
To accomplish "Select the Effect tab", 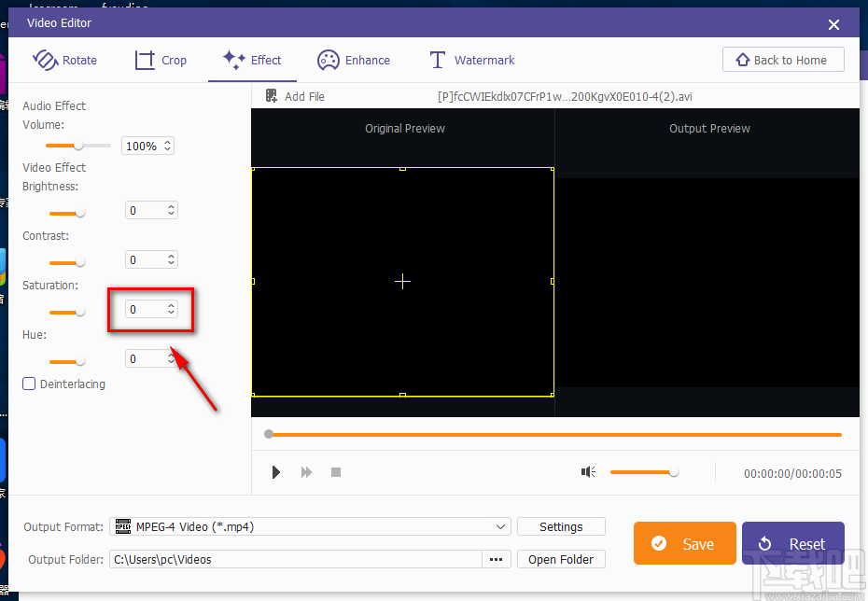I will pyautogui.click(x=252, y=60).
